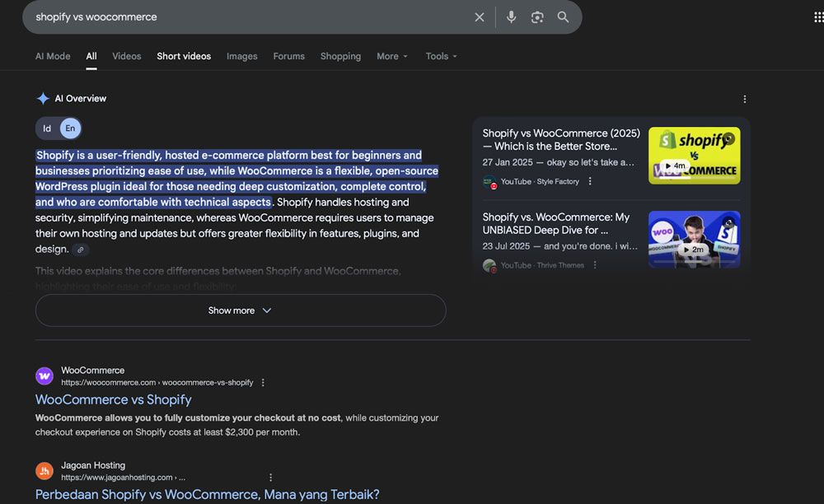This screenshot has width=824, height=504.
Task: Open the WooCommerce vs Shopify result link
Action: click(x=113, y=399)
